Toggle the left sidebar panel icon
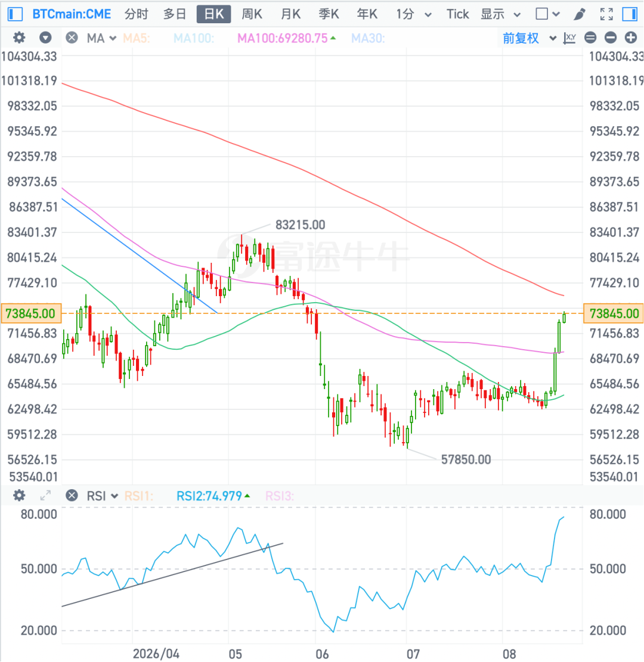 tap(16, 14)
